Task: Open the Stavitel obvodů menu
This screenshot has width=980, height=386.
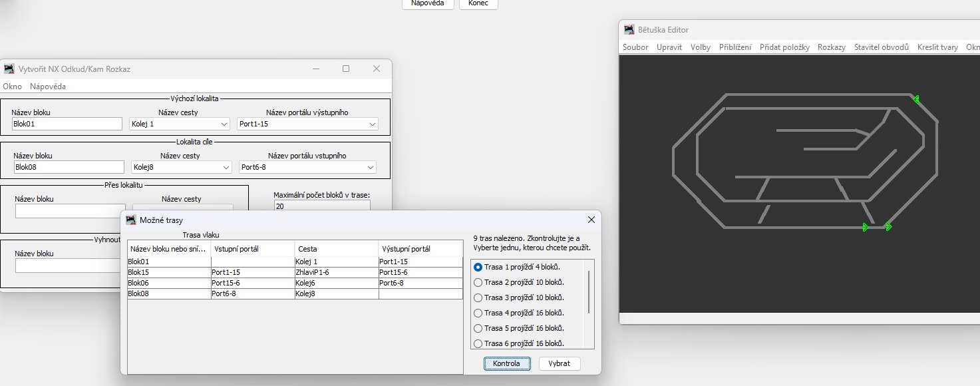Action: (x=881, y=47)
